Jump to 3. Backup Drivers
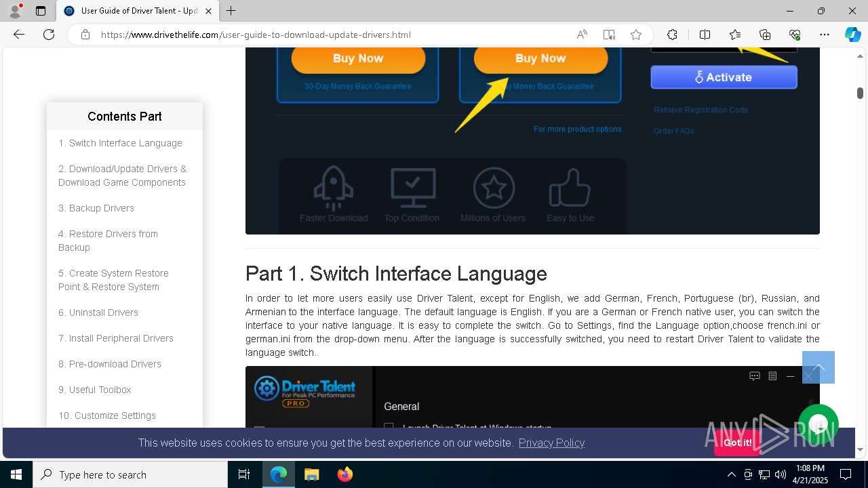This screenshot has width=868, height=488. [x=96, y=208]
